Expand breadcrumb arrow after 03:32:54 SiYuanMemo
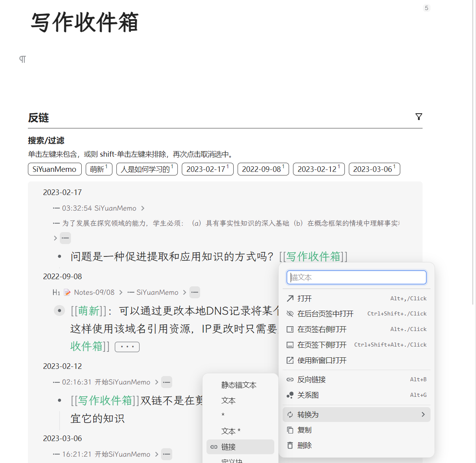 143,208
